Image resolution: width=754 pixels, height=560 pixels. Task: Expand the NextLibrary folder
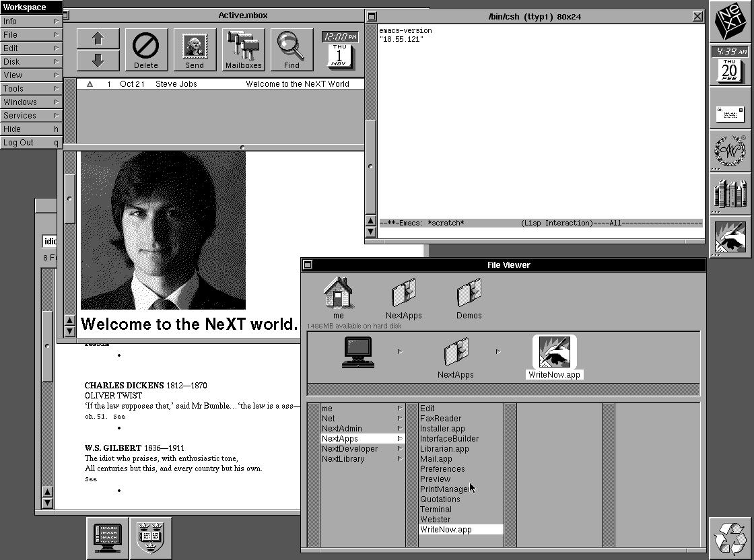363,459
